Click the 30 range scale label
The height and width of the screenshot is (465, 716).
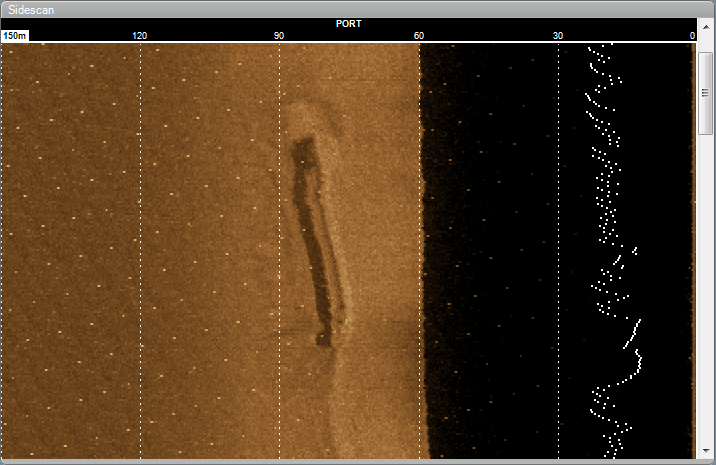(558, 36)
